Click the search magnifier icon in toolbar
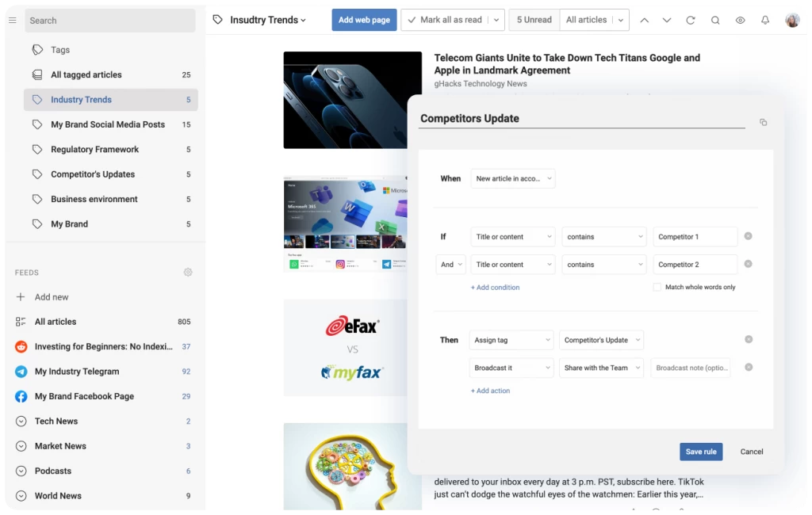 click(x=715, y=20)
